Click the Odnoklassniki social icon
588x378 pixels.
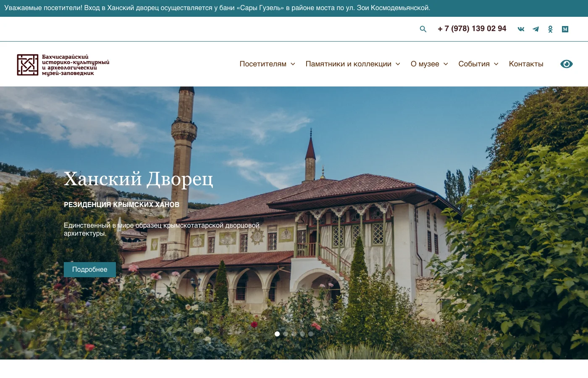coord(550,29)
